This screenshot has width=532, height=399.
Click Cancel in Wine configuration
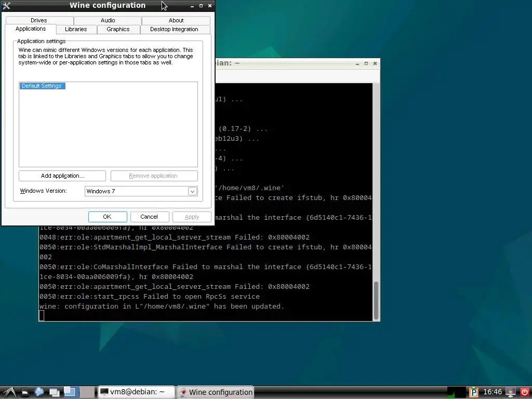coord(149,217)
